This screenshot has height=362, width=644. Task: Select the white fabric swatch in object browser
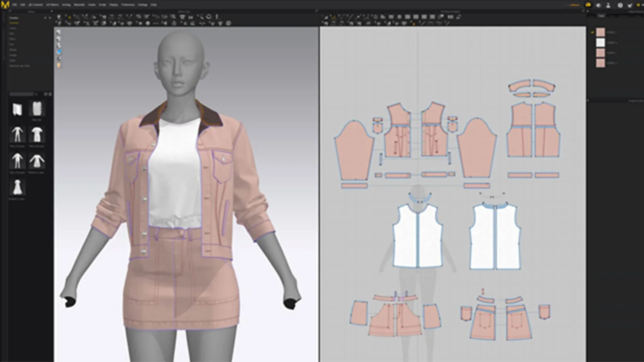point(601,43)
